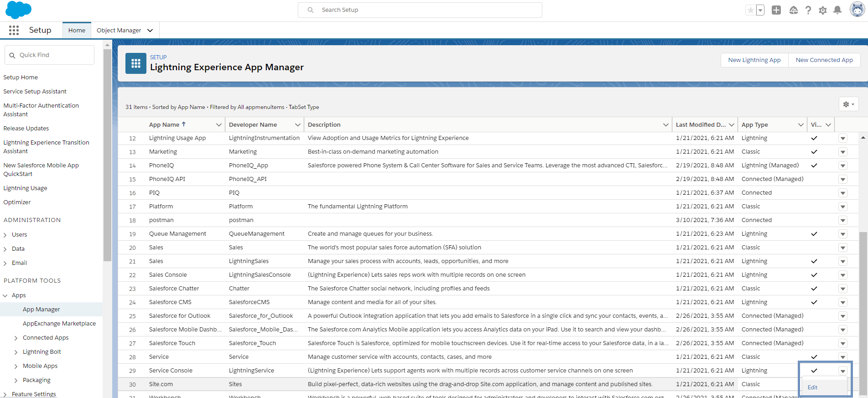Open the Setup gear menu
The image size is (868, 398).
click(823, 10)
